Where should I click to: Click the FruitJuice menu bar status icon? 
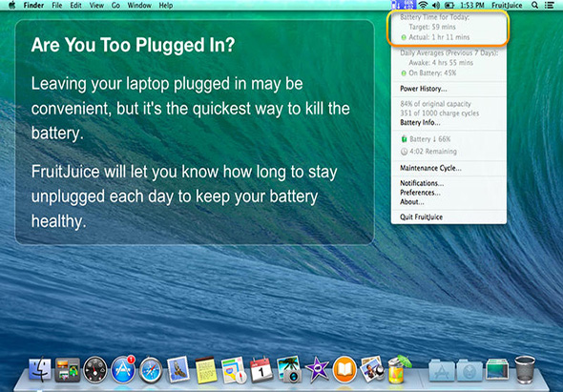point(404,5)
